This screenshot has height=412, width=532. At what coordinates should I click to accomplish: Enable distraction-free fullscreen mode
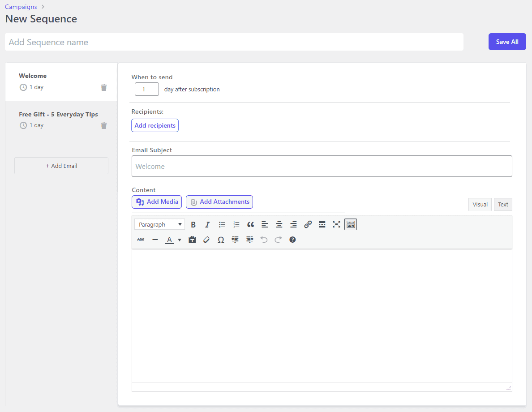(x=336, y=225)
